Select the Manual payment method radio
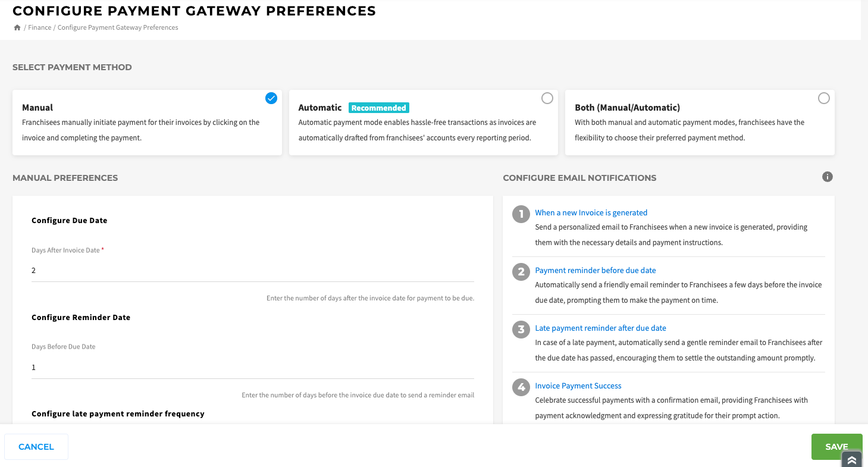This screenshot has height=467, width=868. click(271, 98)
